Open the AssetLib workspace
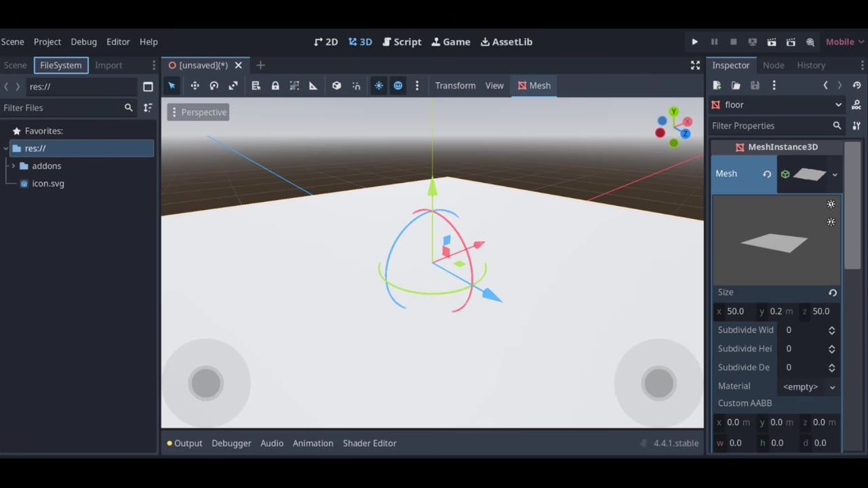This screenshot has height=488, width=868. [507, 42]
